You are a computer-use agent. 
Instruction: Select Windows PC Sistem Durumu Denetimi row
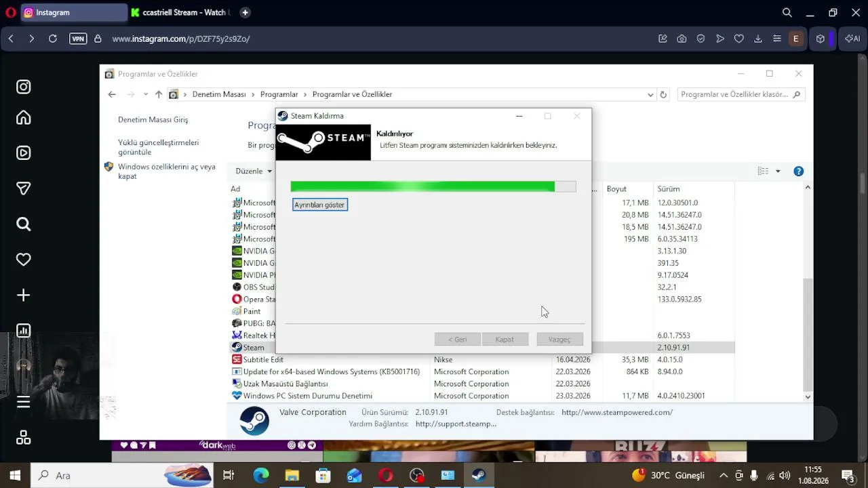click(x=483, y=396)
